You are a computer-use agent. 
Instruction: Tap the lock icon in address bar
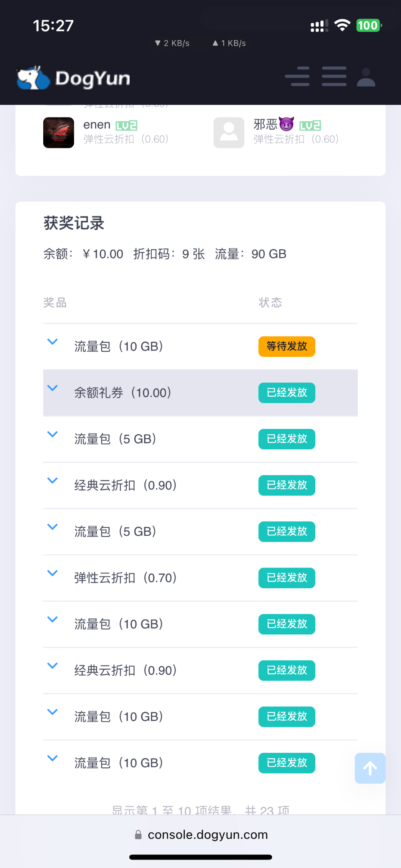tap(138, 835)
